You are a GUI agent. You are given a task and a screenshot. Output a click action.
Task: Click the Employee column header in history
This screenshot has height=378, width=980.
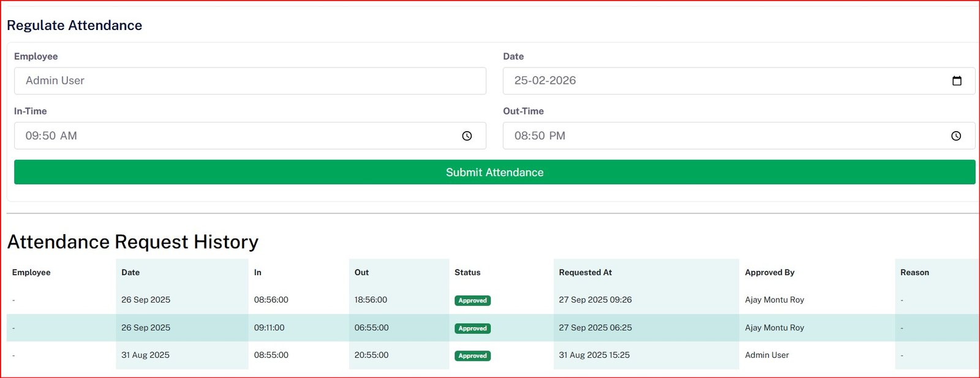[x=31, y=273]
